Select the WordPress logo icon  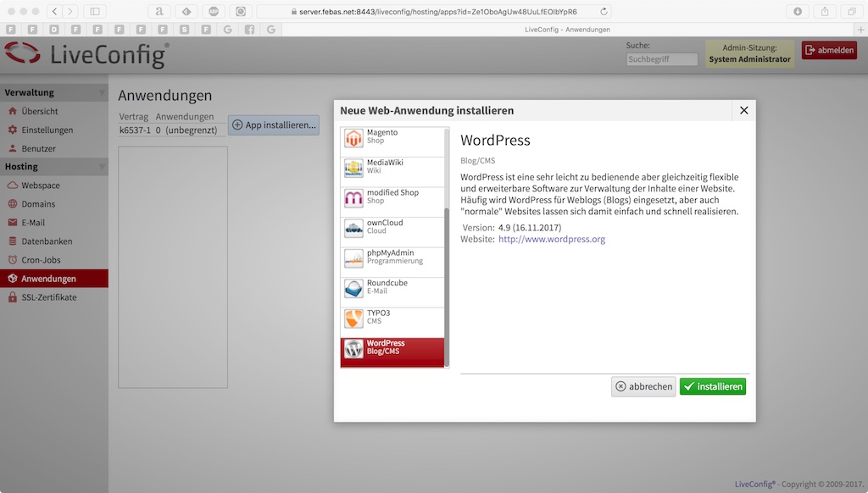pyautogui.click(x=353, y=349)
